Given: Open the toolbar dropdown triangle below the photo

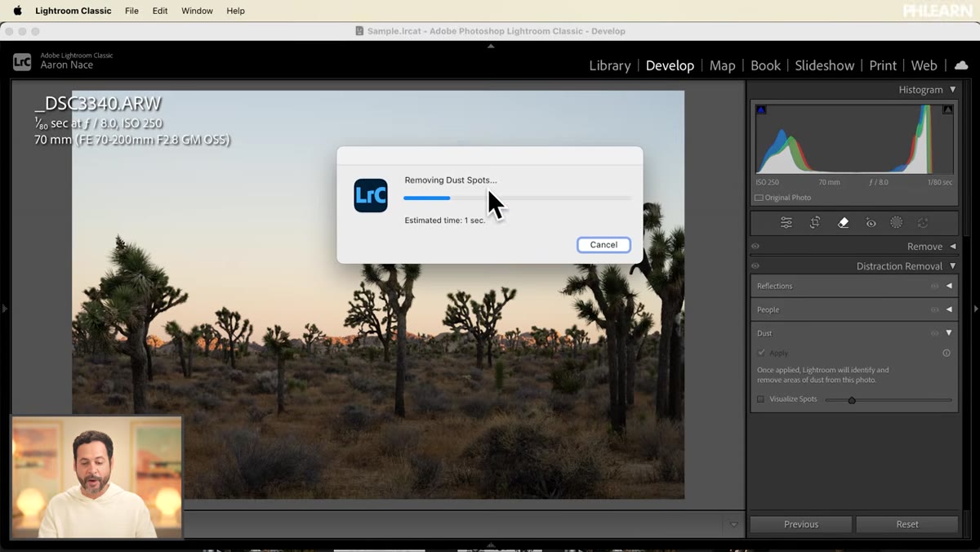Looking at the screenshot, I should pos(733,524).
